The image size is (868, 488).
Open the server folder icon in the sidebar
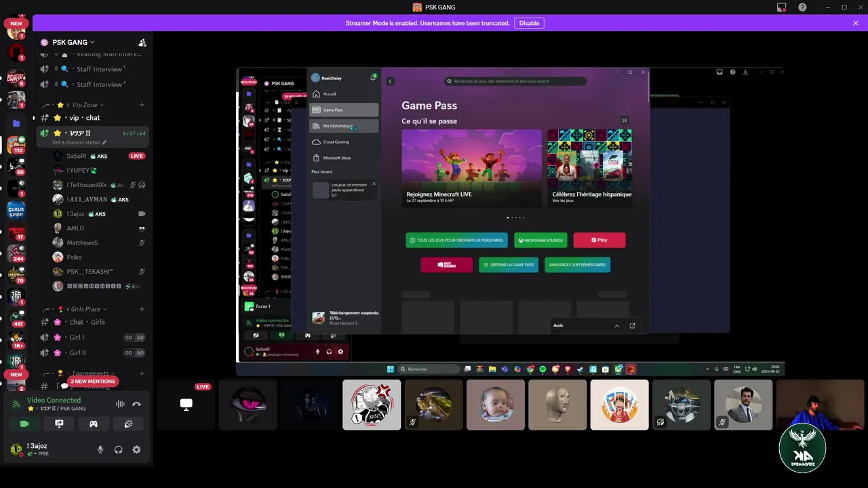16,123
